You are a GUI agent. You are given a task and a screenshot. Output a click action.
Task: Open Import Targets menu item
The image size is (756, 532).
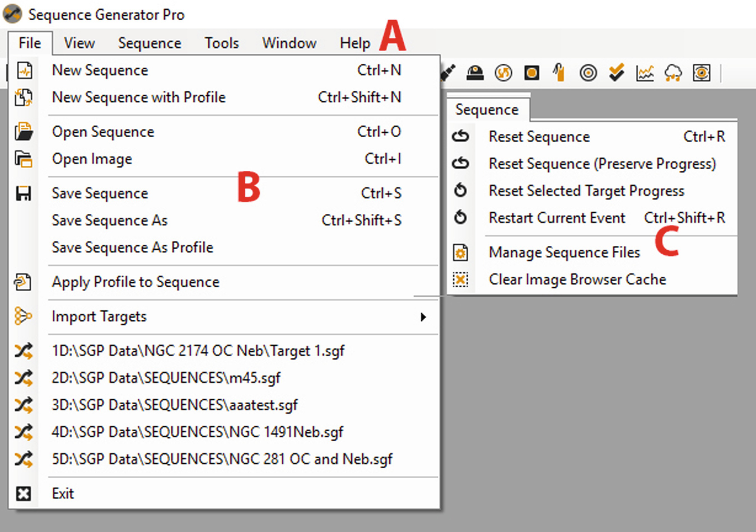224,316
